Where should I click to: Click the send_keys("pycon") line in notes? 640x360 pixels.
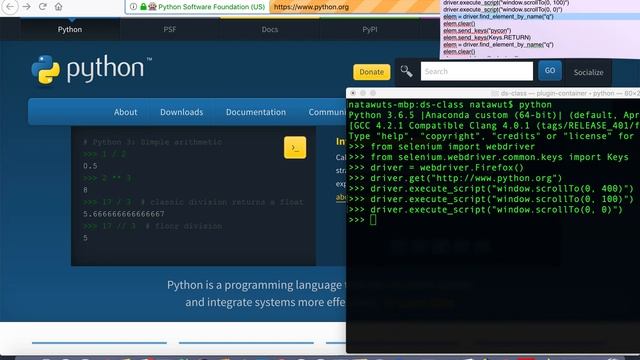477,31
